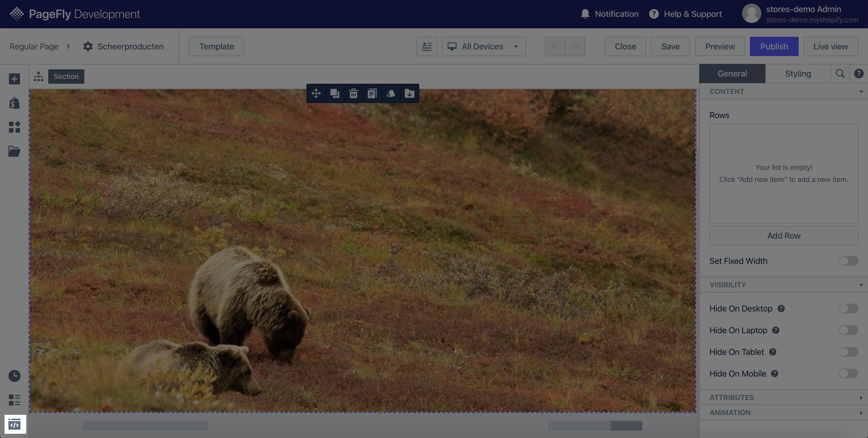Click the Hide On Tablet help tooltip icon

click(x=772, y=352)
